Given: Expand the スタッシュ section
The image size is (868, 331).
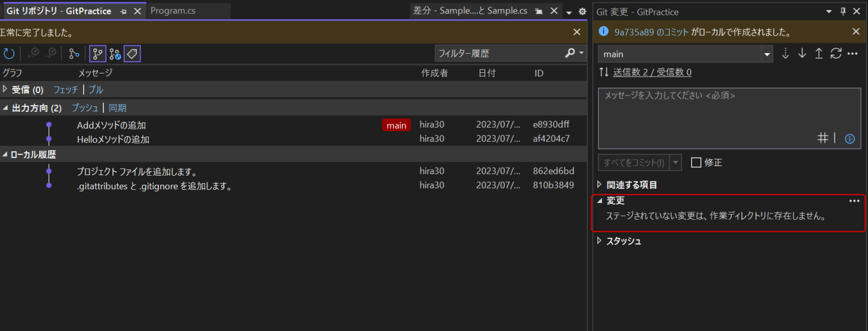Looking at the screenshot, I should pos(600,241).
